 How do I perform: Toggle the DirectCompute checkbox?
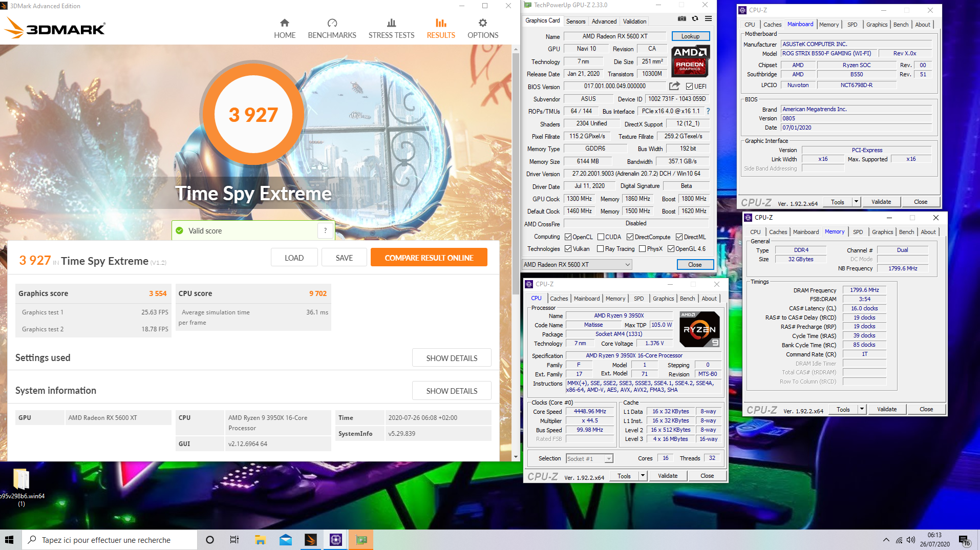click(630, 237)
